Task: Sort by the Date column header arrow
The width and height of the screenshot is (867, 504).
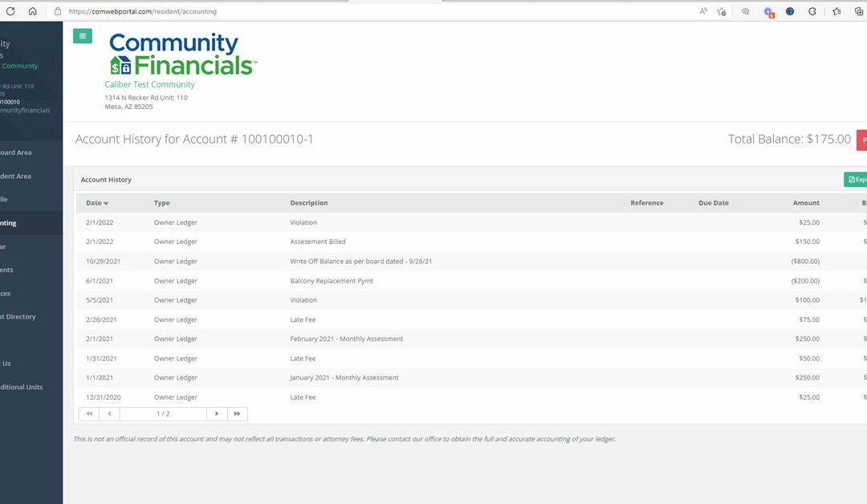Action: [106, 204]
